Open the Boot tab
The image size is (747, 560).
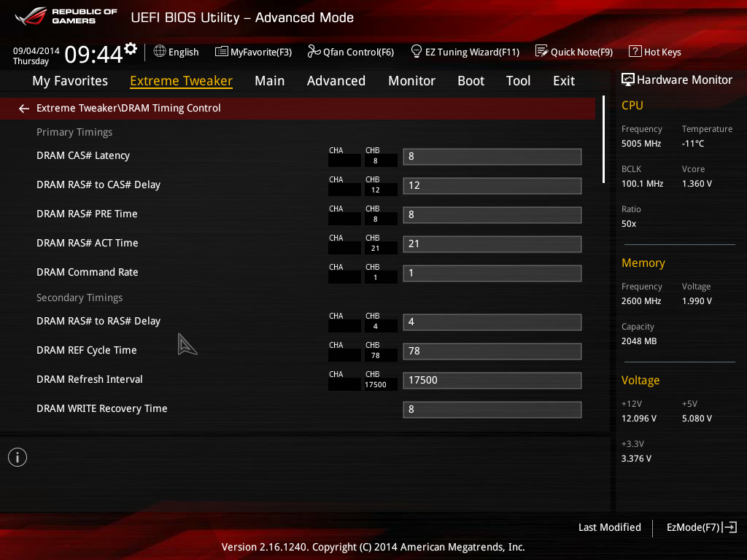pos(471,81)
